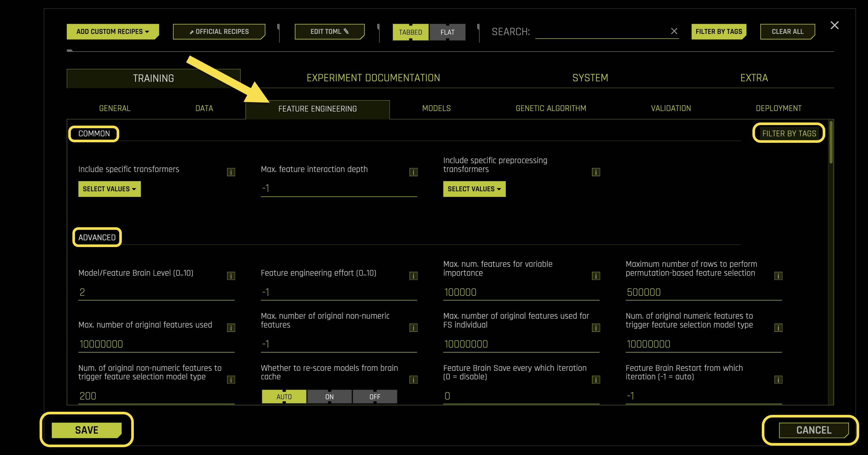The height and width of the screenshot is (455, 868).
Task: Cancel the settings changes
Action: (813, 430)
